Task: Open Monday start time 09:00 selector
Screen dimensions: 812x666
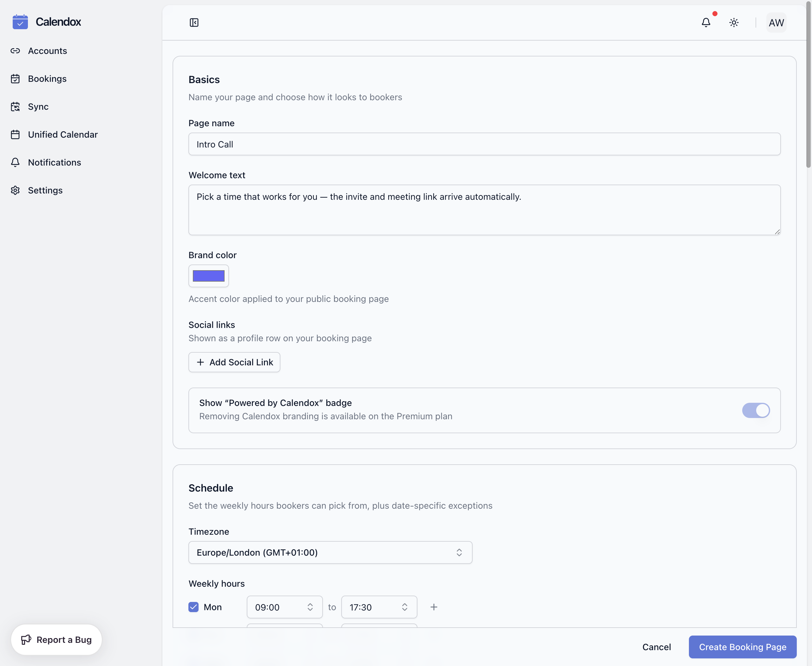Action: (x=285, y=607)
